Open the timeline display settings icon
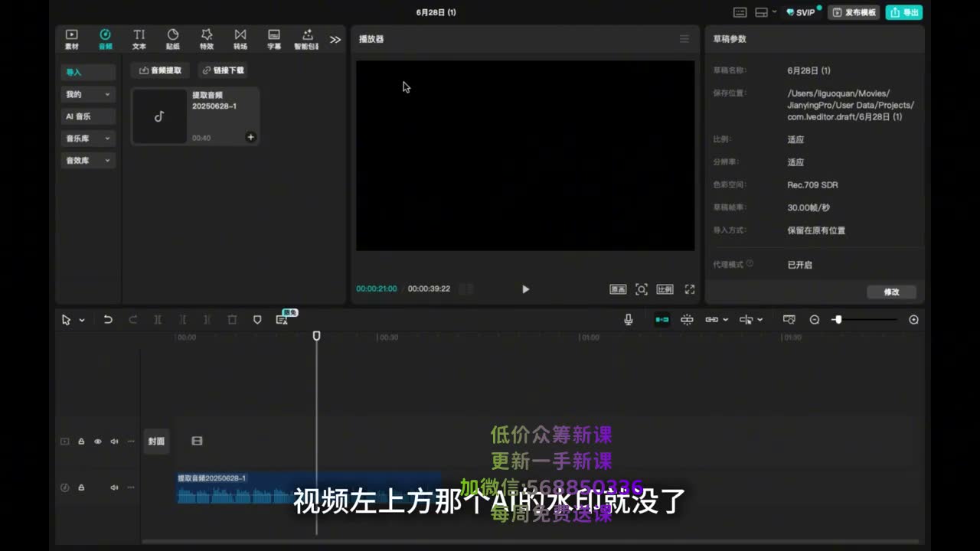The image size is (980, 551). point(789,320)
